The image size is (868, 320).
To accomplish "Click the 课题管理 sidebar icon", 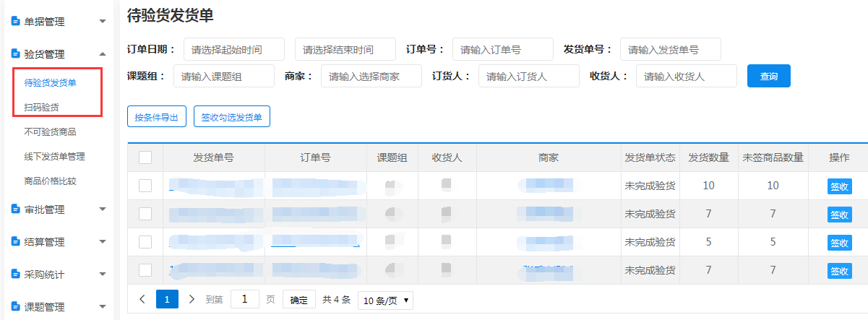I will (x=15, y=307).
